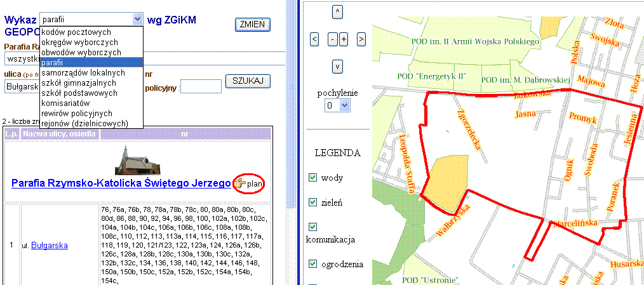Image resolution: width=644 pixels, height=285 pixels.
Task: Choose komisariatów in the dropdown list
Action: point(66,103)
